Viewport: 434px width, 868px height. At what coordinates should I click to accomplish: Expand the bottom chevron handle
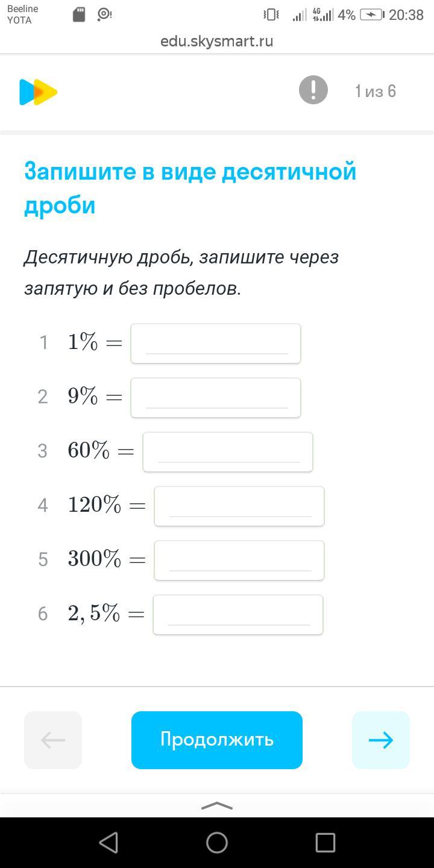[217, 806]
